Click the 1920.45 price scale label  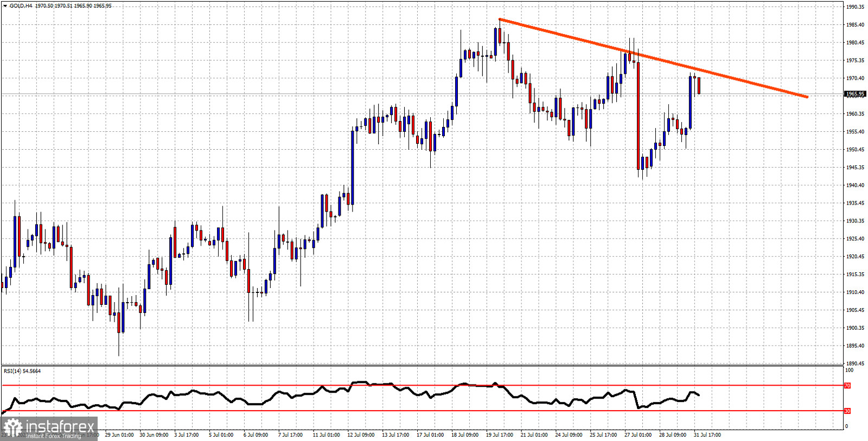point(856,257)
